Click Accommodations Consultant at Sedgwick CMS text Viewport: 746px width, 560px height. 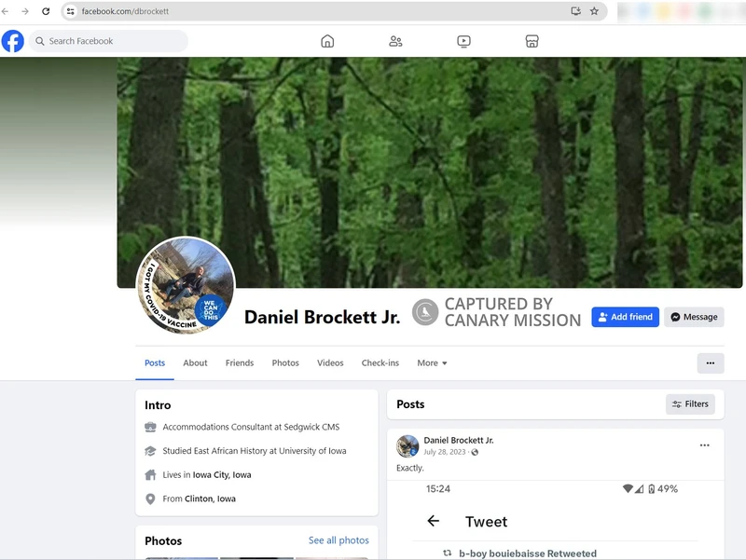(251, 427)
